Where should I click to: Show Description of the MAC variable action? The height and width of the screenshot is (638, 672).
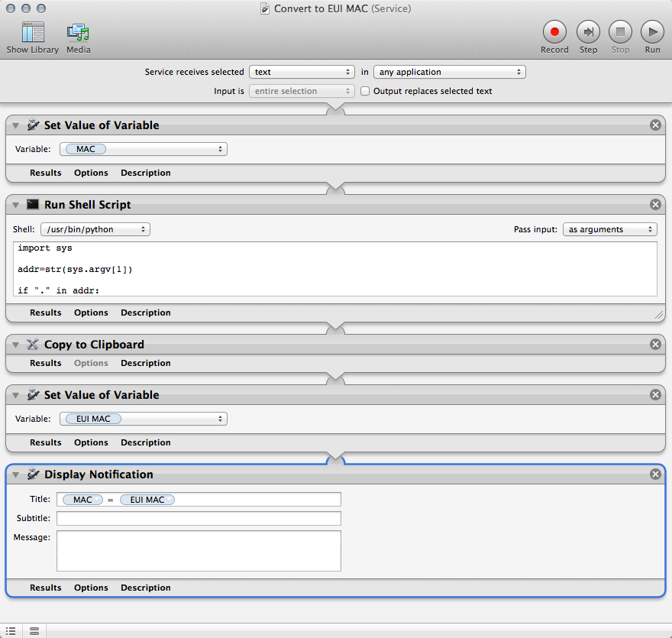146,173
